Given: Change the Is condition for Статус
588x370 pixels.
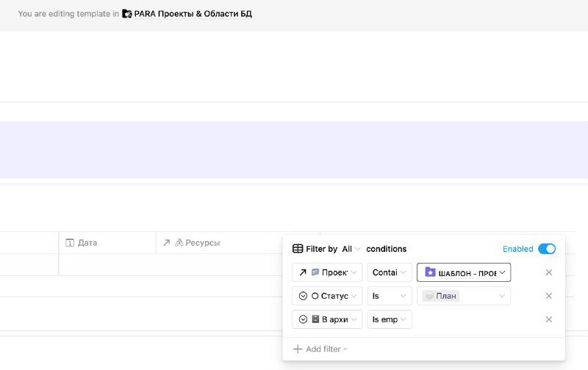Looking at the screenshot, I should point(390,296).
